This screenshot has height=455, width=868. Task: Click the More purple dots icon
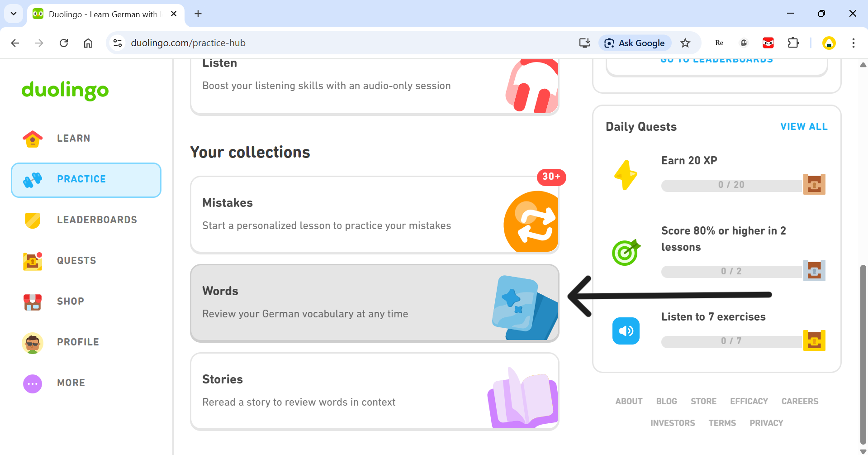point(33,383)
